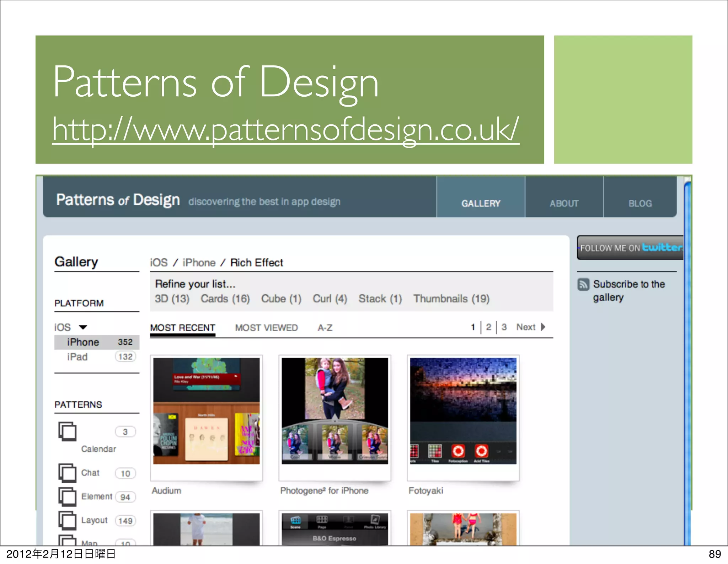Open the ABOUT tab

(564, 197)
